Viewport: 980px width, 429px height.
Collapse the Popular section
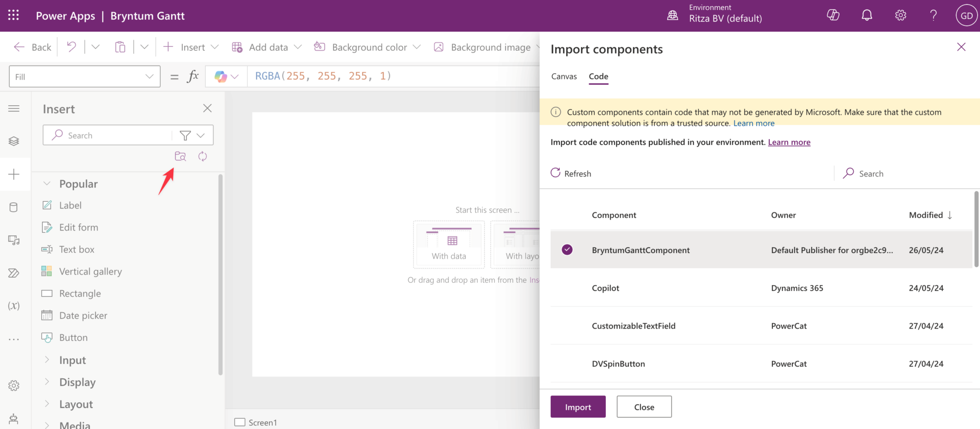point(47,184)
